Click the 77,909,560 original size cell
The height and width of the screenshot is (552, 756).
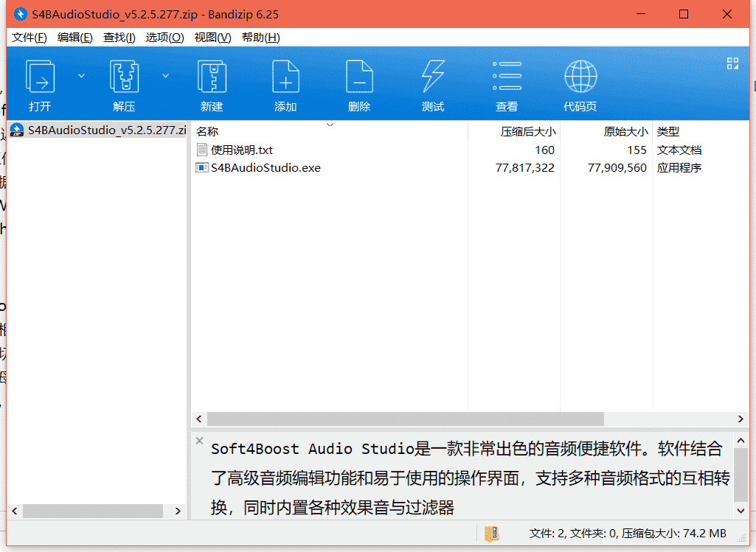coord(617,167)
